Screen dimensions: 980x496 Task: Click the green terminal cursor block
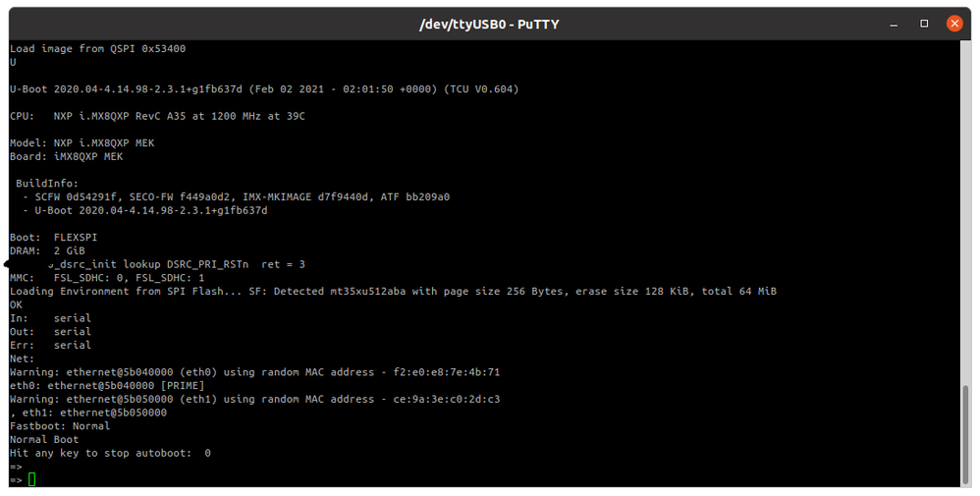point(31,479)
